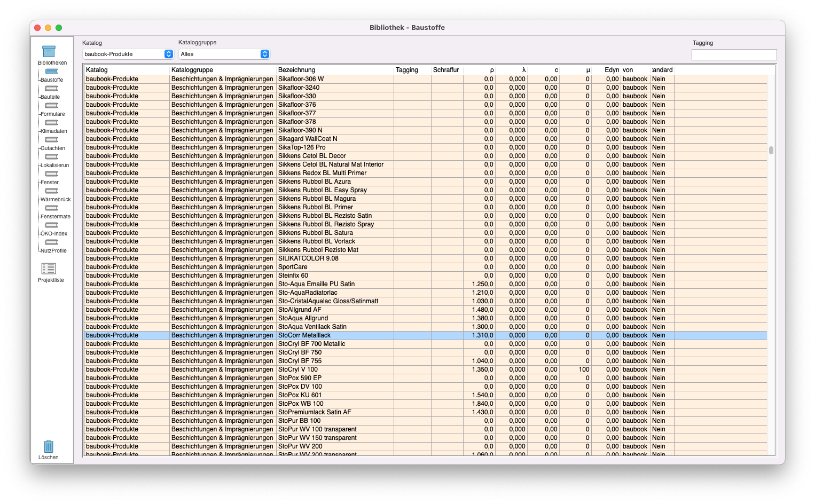
Task: Select the row StoCryl BF 700 Metallic
Action: pos(426,344)
